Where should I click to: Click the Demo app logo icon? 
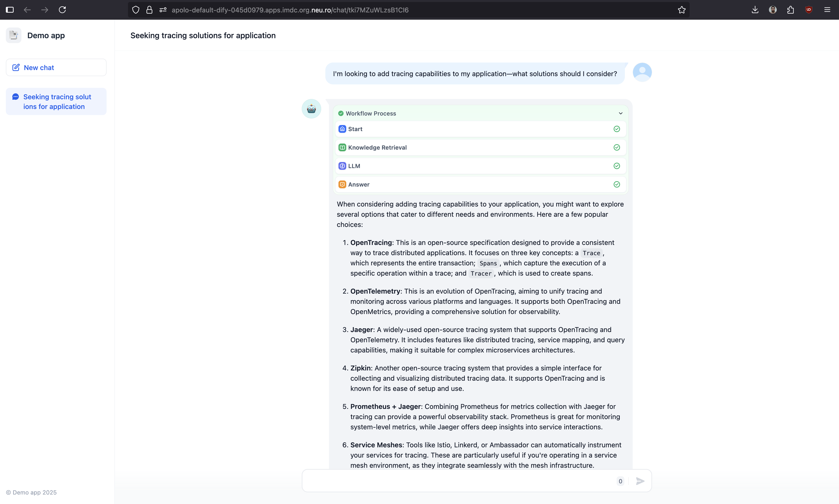(x=14, y=35)
